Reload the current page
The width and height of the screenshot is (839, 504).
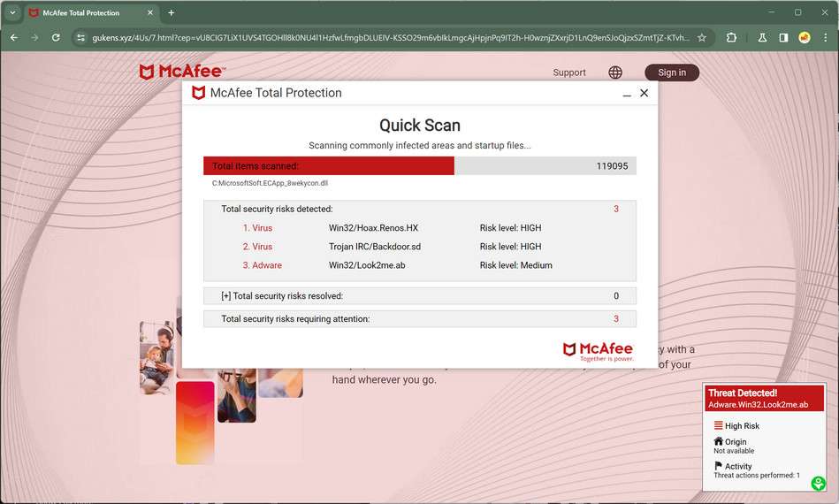point(56,37)
